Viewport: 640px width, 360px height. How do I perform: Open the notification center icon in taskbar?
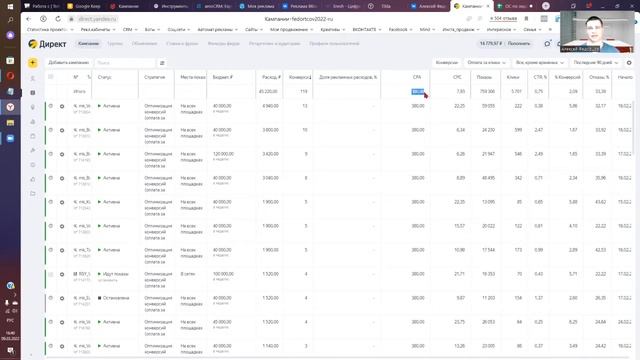(10, 351)
